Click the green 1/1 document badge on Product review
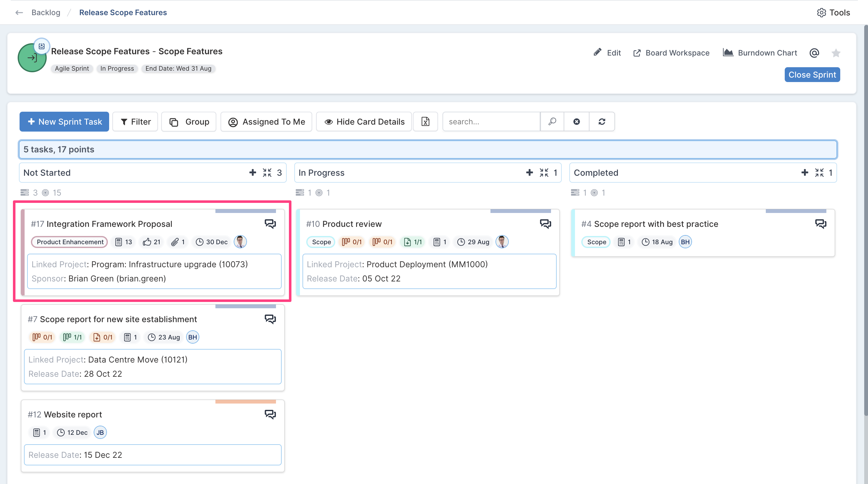The height and width of the screenshot is (484, 868). [x=413, y=242]
